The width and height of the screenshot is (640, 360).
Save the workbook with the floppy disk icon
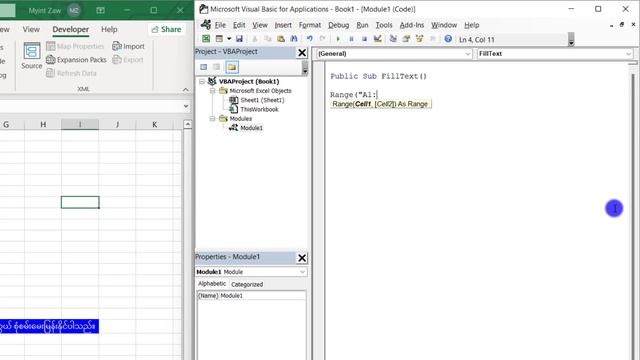[239, 39]
